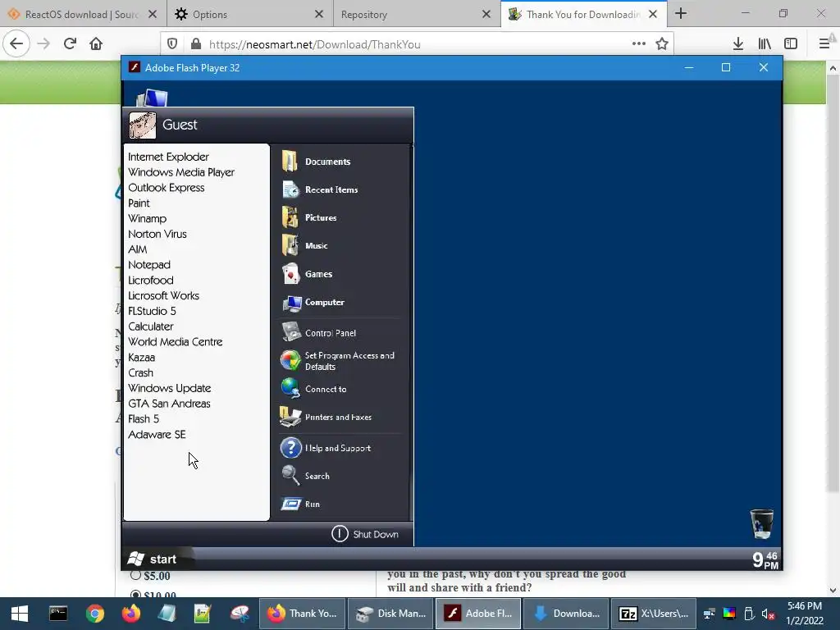Select the $5.00 radio button
Viewport: 840px width, 630px height.
click(135, 575)
